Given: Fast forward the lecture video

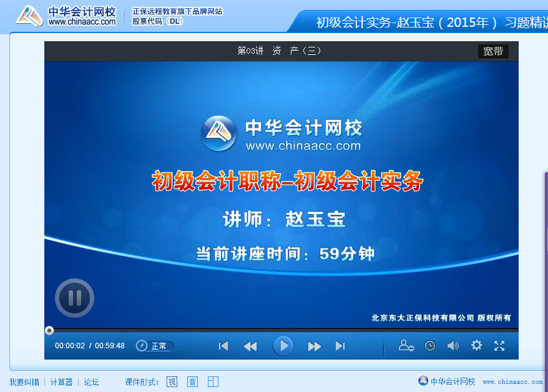Looking at the screenshot, I should click(315, 346).
